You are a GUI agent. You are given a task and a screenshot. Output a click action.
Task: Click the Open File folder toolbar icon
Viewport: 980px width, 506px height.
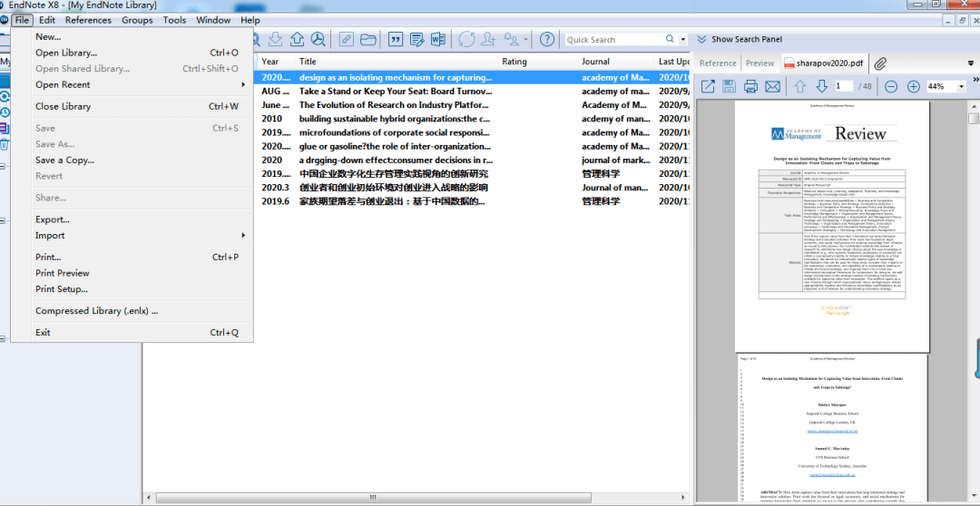(368, 39)
